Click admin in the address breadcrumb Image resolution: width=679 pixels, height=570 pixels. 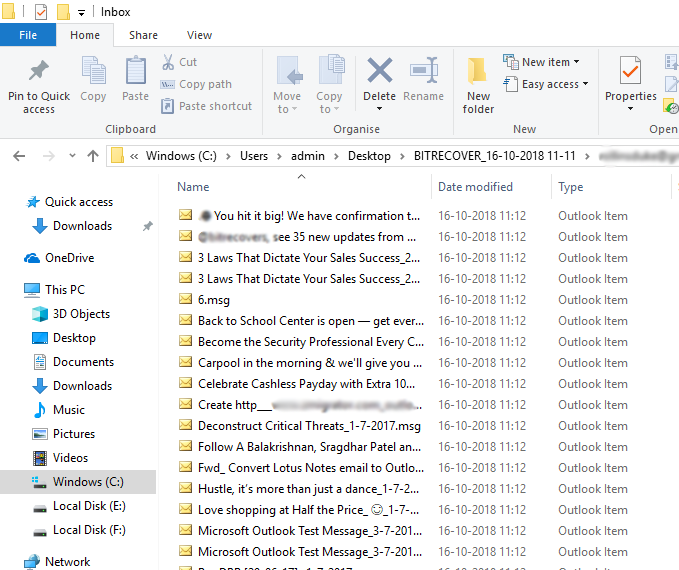307,156
